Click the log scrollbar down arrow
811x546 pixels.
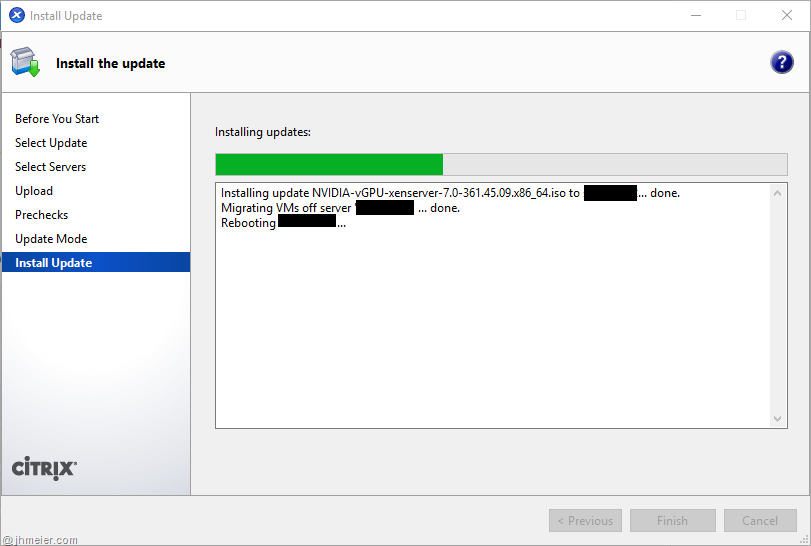click(779, 419)
